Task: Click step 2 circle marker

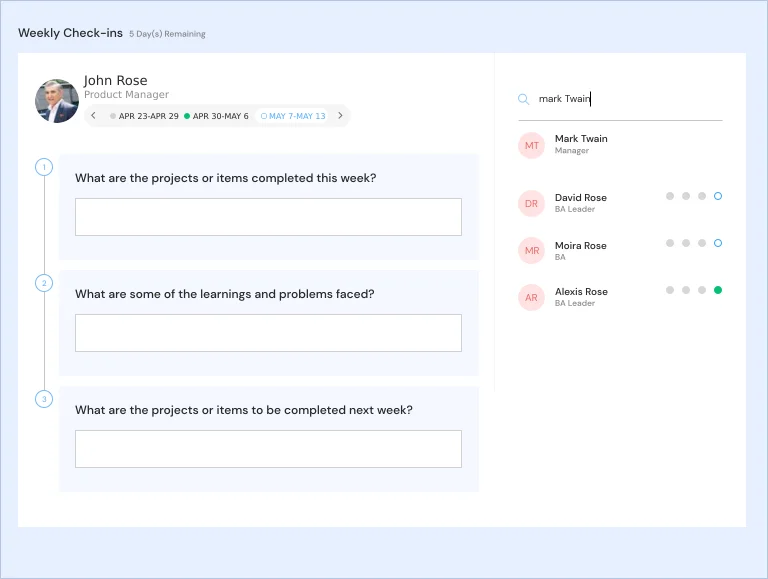Action: [x=44, y=283]
